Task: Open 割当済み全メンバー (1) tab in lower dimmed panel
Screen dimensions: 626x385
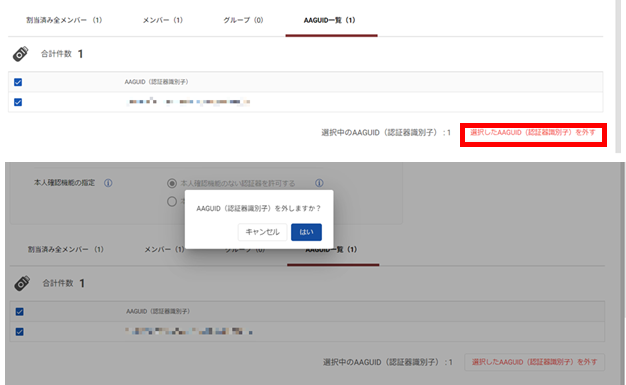Action: coord(65,249)
